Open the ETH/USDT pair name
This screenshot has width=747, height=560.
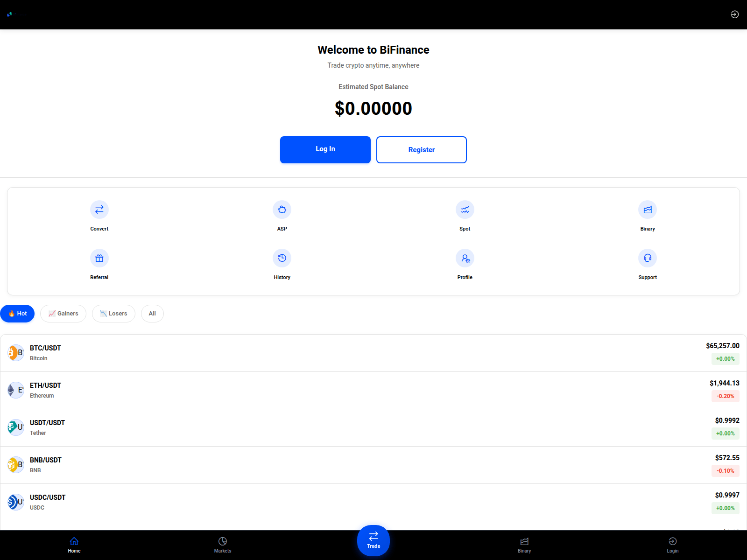point(45,385)
